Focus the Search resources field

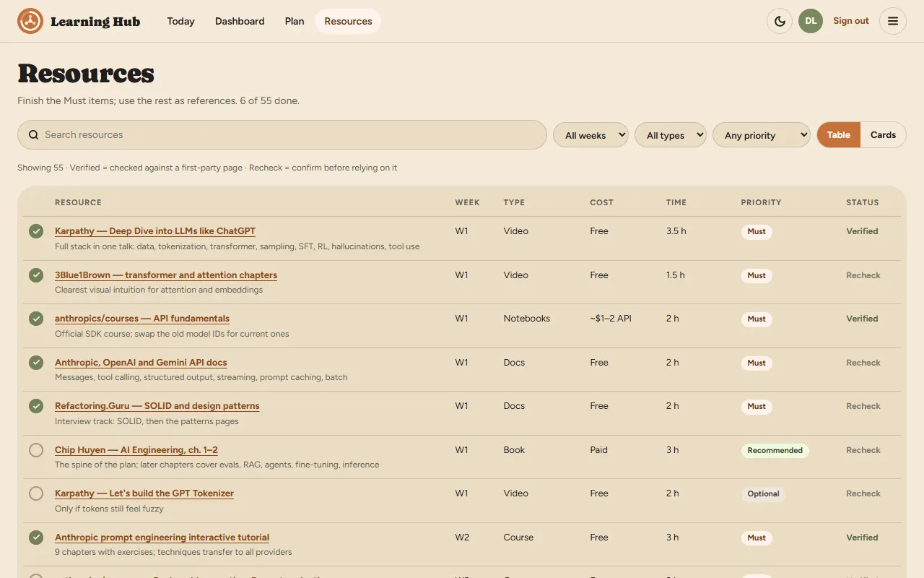tap(282, 134)
